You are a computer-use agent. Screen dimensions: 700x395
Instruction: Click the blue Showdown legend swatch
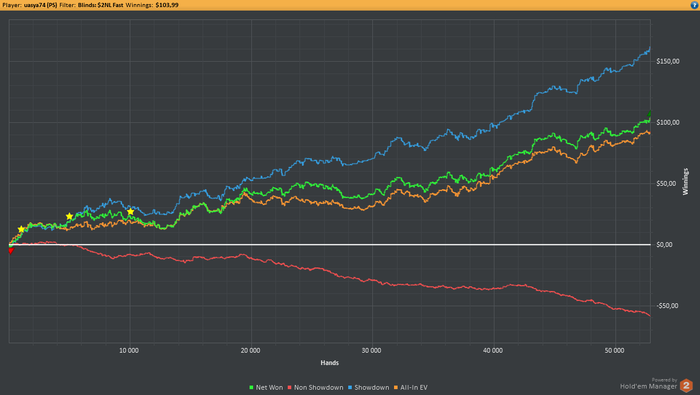pyautogui.click(x=350, y=387)
